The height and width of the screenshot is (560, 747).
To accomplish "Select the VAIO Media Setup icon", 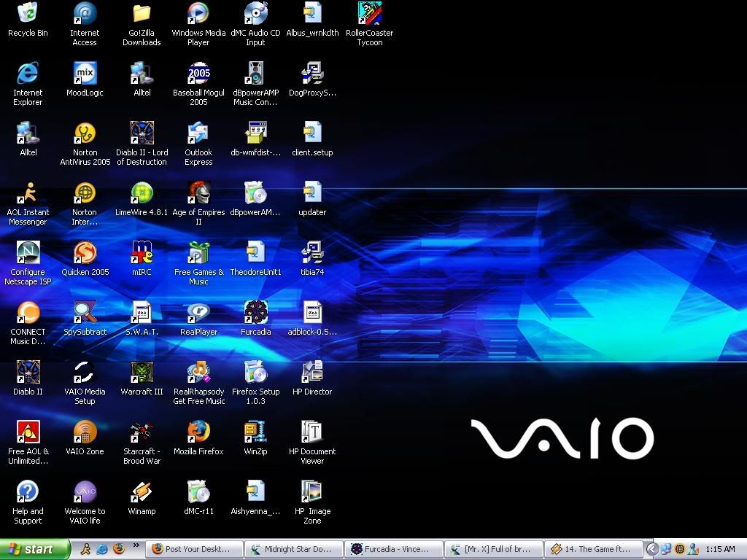I will click(x=85, y=372).
